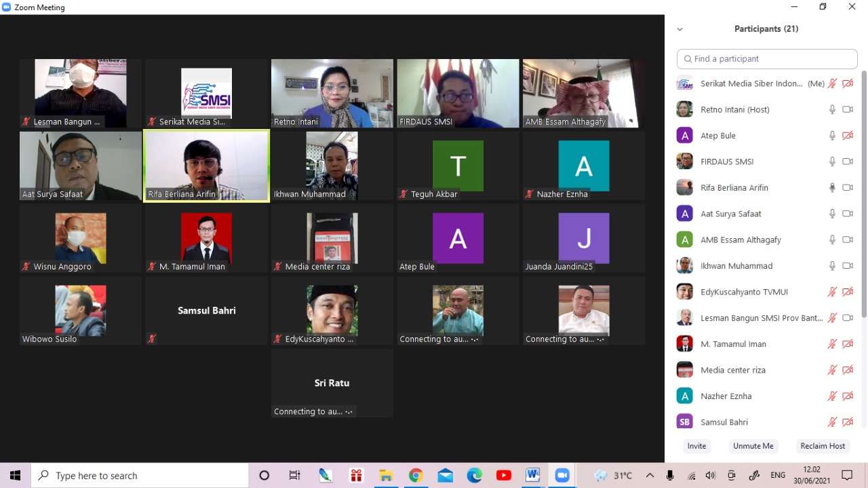Click microphone icon in Aat Surya Safaat row
Screen dimensions: 868x488
coord(832,214)
